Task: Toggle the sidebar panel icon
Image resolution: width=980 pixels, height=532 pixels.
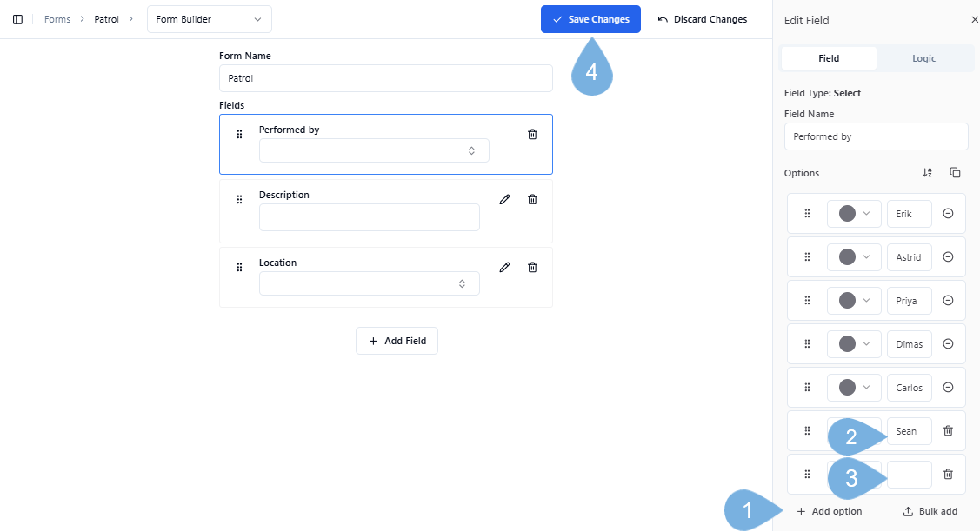Action: tap(17, 19)
